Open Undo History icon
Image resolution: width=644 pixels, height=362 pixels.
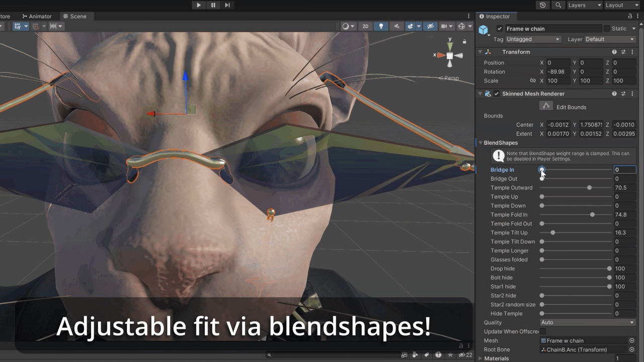pos(542,5)
